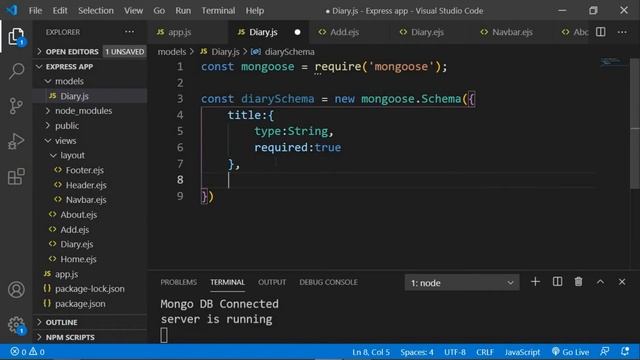
Task: Kill the terminal with trash icon
Action: click(578, 282)
